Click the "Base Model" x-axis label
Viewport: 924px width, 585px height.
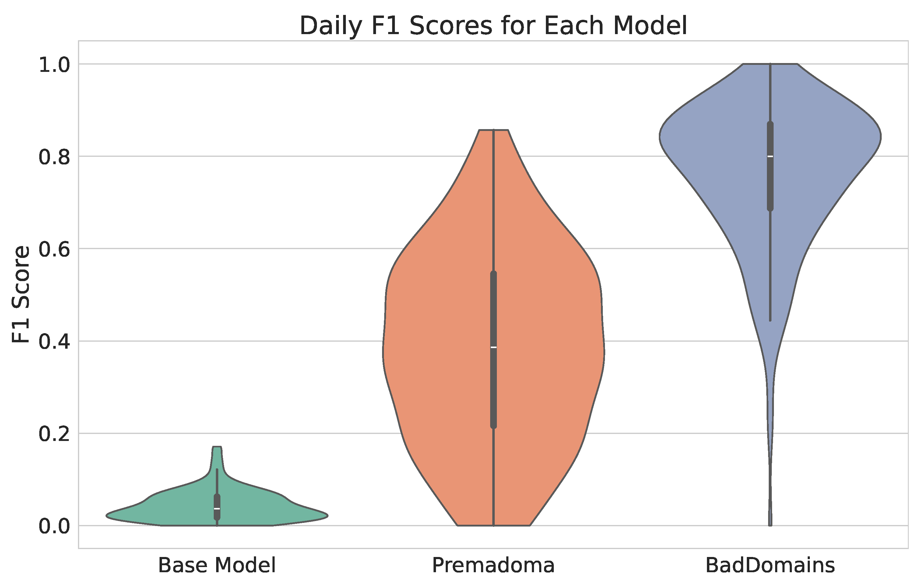pos(217,566)
